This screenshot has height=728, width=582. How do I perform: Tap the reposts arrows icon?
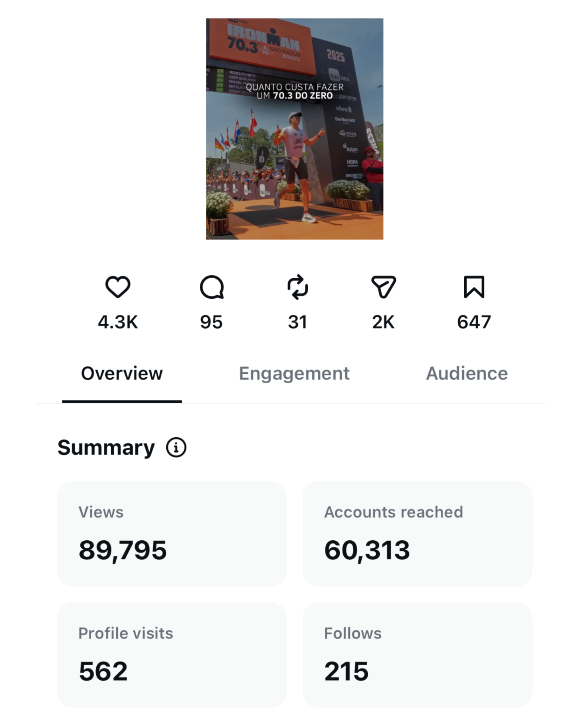click(x=298, y=287)
